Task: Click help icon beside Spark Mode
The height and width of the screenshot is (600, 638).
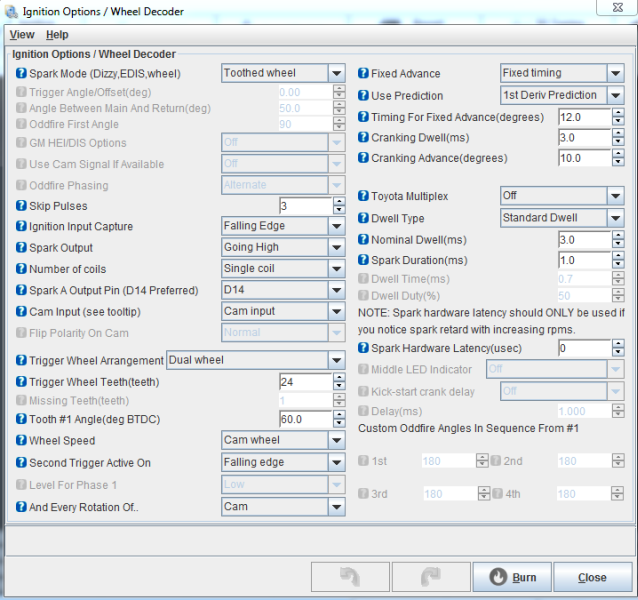Action: coord(22,73)
